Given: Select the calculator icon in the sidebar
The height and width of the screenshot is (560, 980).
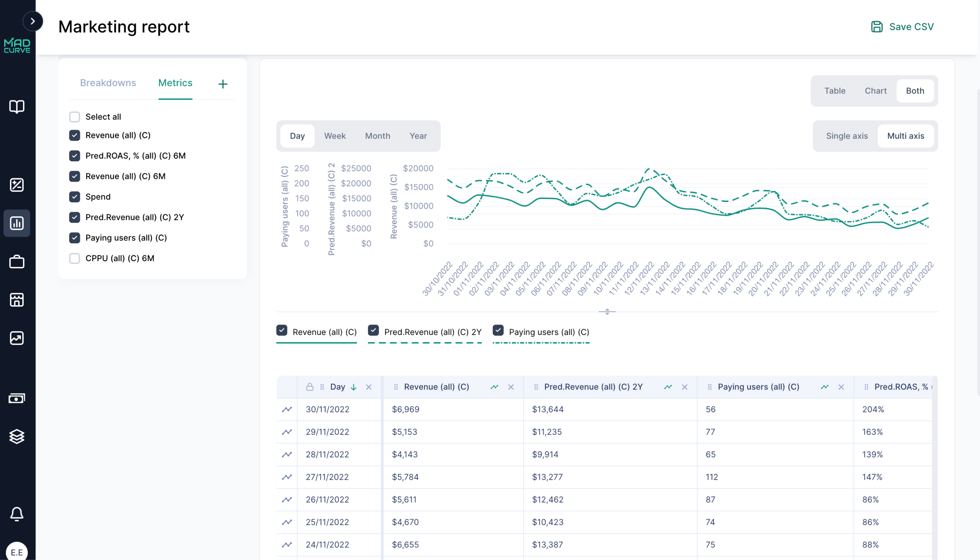Looking at the screenshot, I should point(17,185).
